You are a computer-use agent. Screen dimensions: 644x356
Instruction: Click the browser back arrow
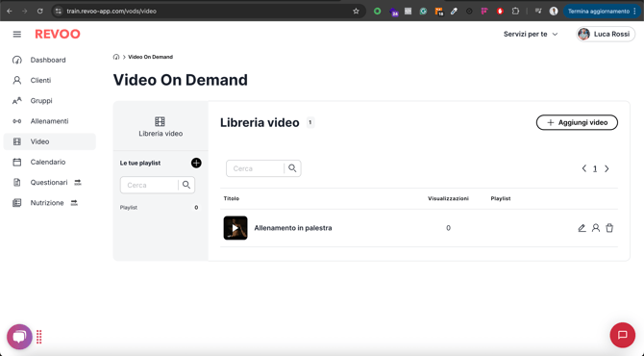click(x=10, y=12)
